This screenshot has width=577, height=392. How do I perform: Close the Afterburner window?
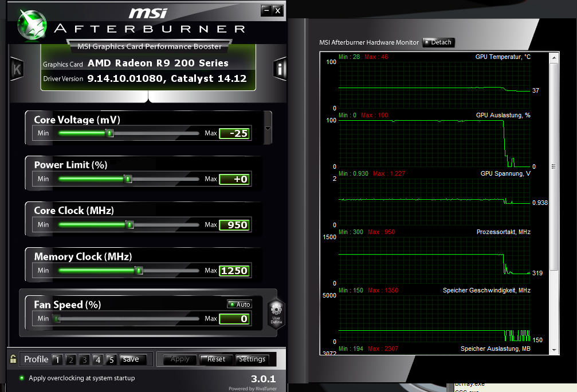click(x=278, y=11)
